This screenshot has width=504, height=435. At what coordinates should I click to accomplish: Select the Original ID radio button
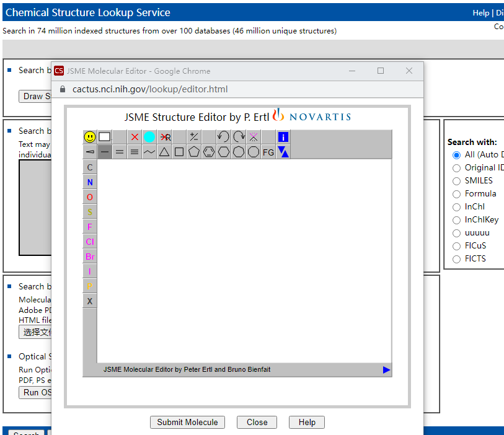pyautogui.click(x=456, y=168)
